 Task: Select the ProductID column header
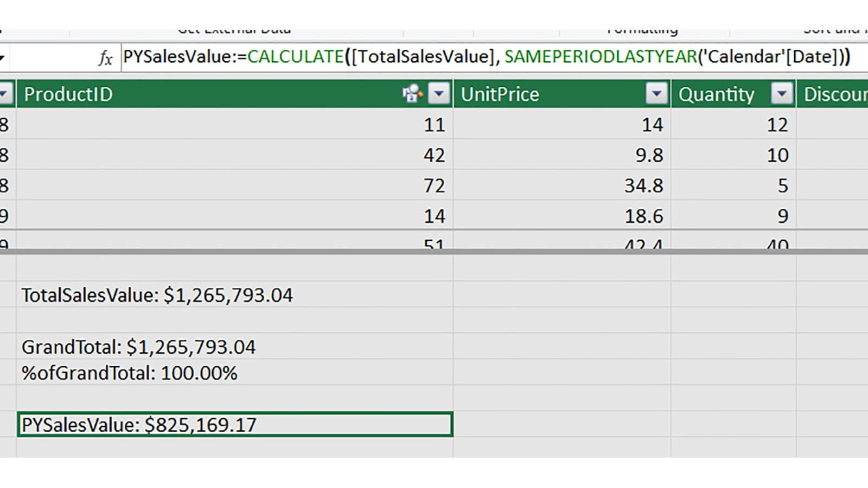click(206, 94)
